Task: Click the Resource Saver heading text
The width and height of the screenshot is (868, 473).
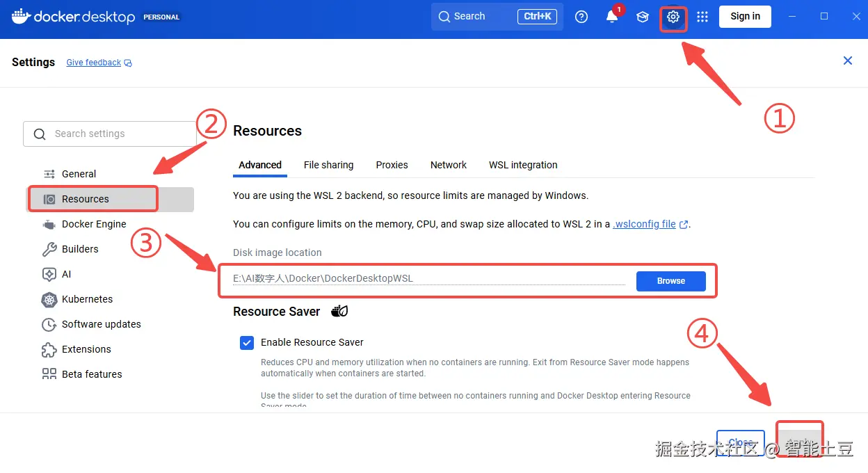Action: point(277,312)
